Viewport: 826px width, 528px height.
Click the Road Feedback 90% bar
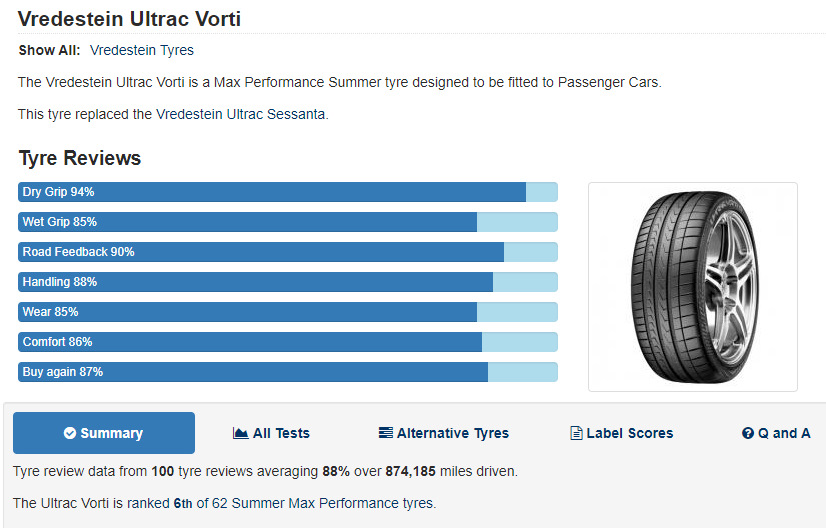[x=288, y=252]
